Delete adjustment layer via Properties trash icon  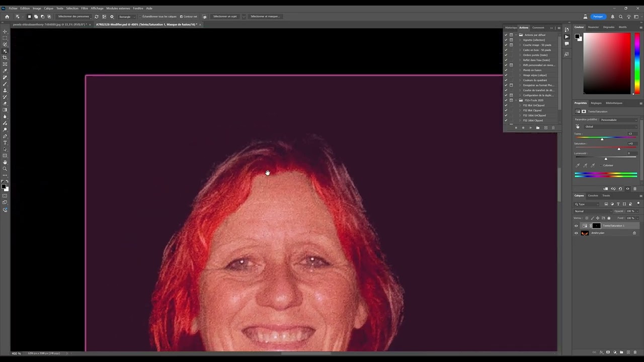(635, 189)
